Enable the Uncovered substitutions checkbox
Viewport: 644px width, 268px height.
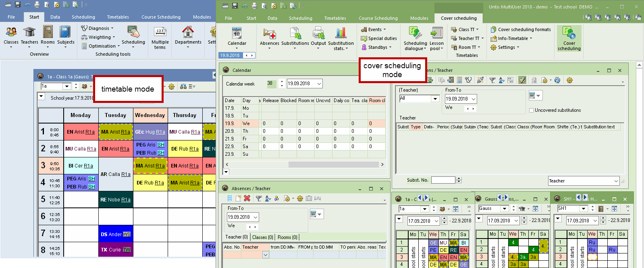pyautogui.click(x=531, y=110)
